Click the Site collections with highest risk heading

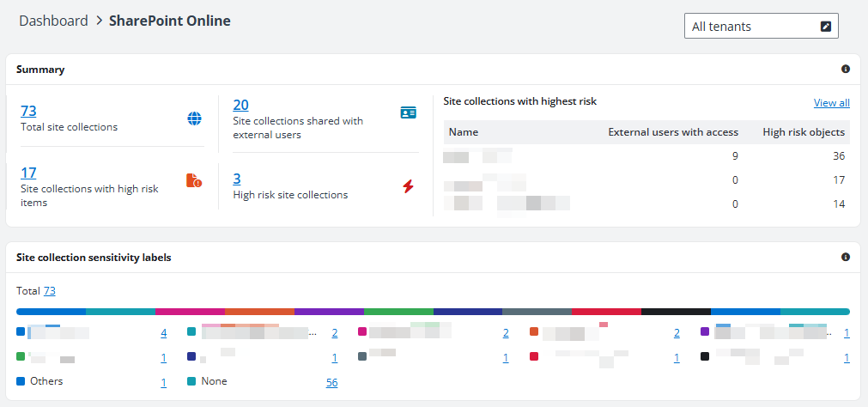[519, 101]
